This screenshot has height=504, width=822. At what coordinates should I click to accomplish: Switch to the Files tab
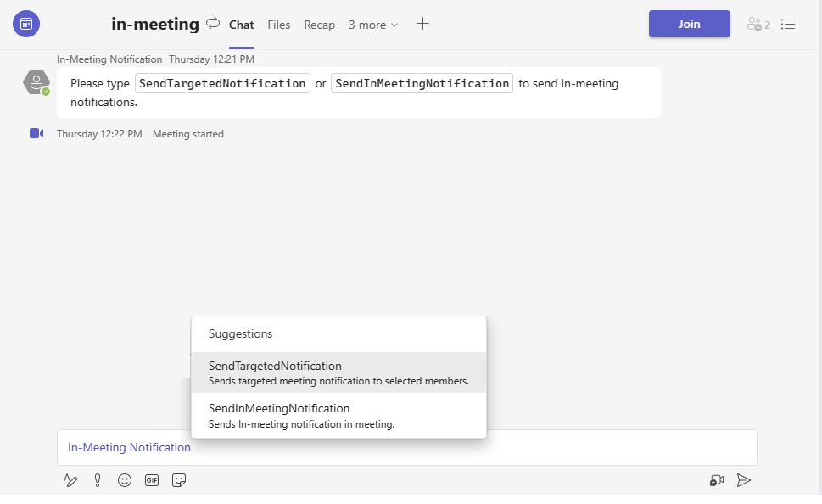(279, 25)
